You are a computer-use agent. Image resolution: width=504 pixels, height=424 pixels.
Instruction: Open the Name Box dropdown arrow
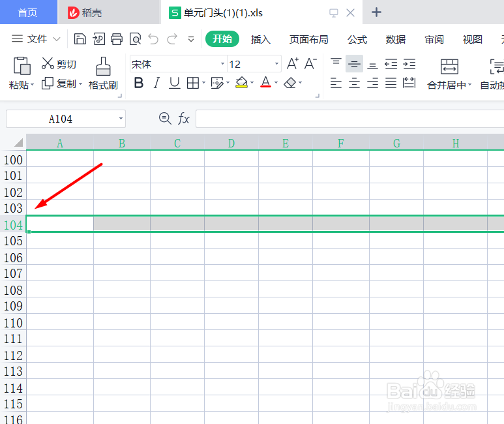tap(121, 118)
